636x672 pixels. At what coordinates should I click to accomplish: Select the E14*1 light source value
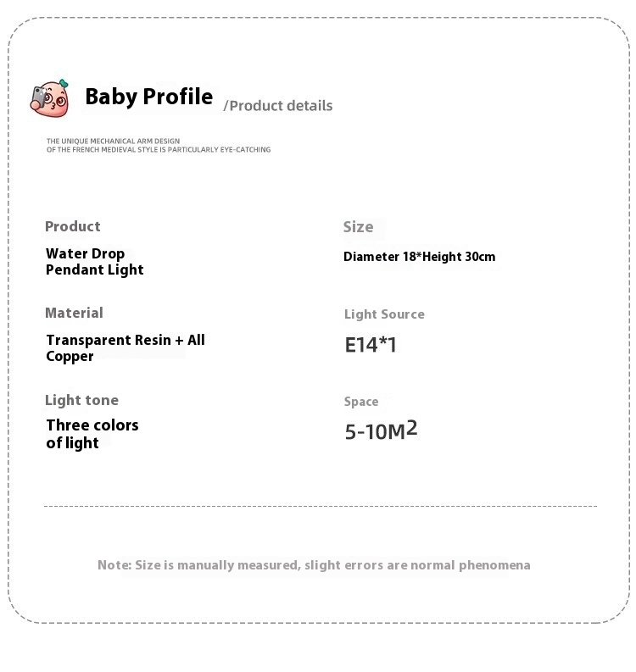tap(371, 345)
